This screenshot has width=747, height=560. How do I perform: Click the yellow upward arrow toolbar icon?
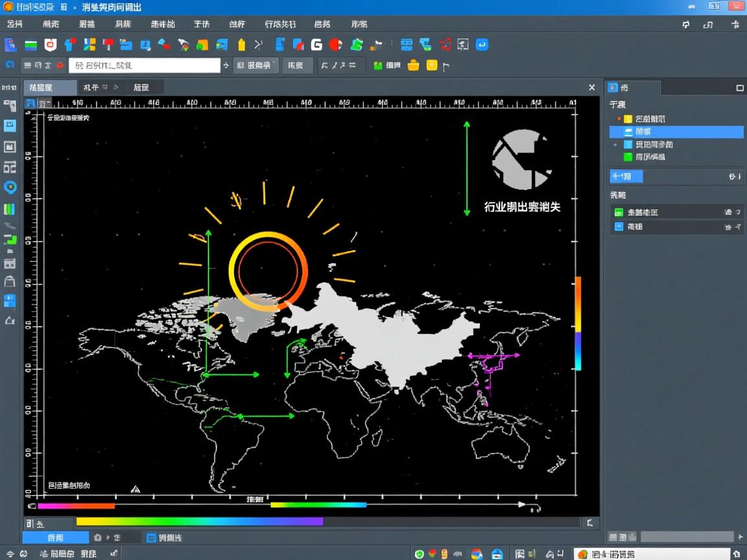click(x=241, y=45)
